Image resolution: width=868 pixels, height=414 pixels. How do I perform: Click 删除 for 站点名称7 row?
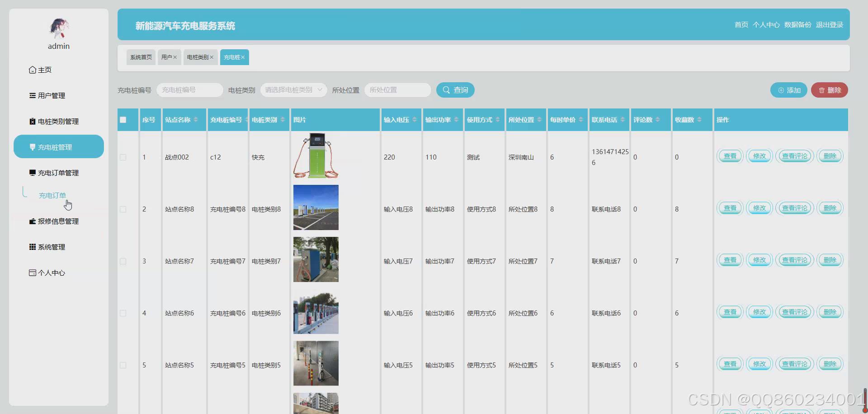(830, 260)
